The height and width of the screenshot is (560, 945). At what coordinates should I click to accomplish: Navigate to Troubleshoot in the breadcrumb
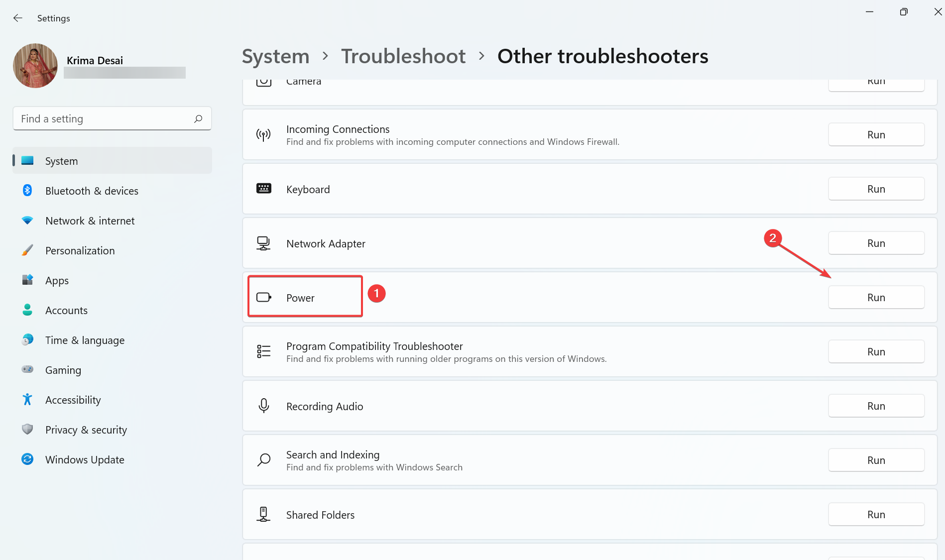(x=403, y=56)
